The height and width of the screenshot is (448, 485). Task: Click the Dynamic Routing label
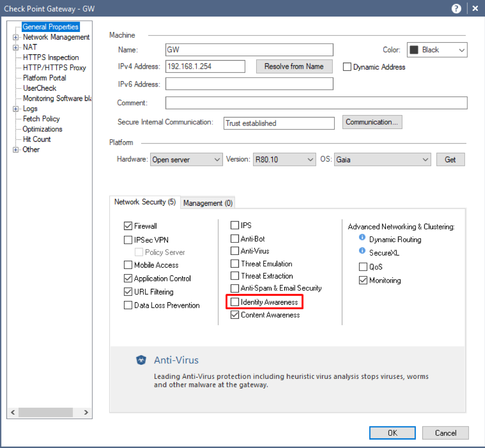click(395, 239)
